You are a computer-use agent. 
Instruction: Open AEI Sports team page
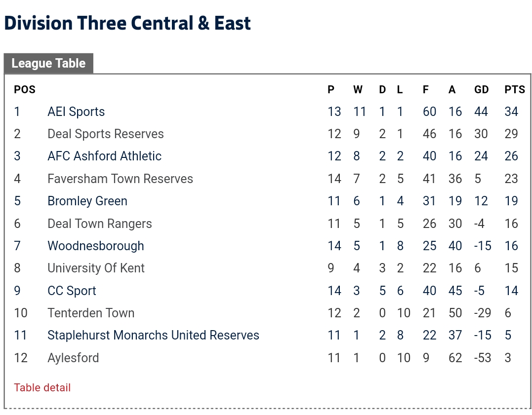click(x=76, y=112)
